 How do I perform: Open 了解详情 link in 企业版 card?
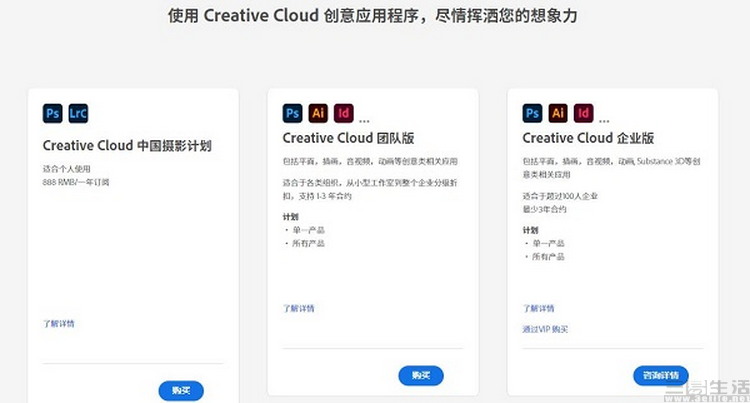click(x=539, y=308)
